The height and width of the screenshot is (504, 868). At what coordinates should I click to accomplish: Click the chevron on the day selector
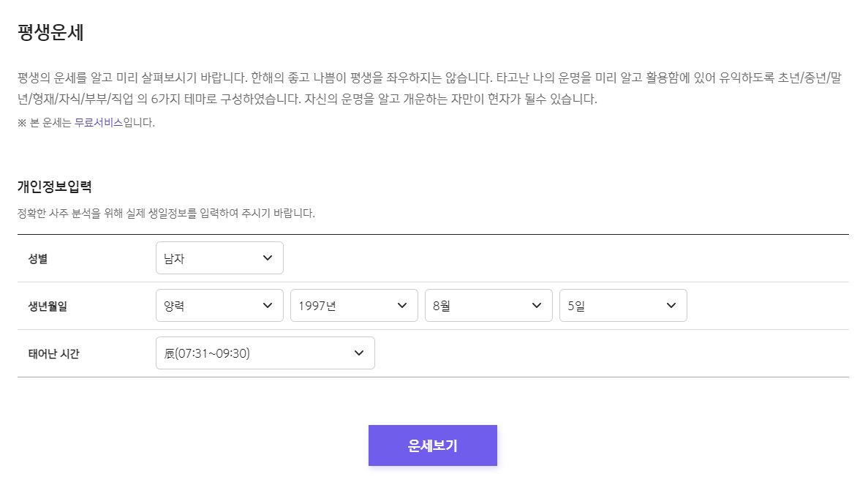[673, 305]
